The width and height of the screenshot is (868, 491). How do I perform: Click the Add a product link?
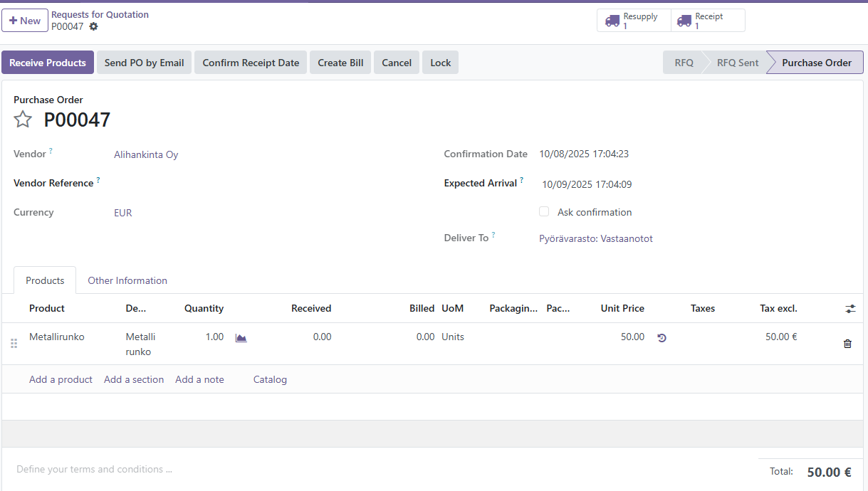pos(61,379)
